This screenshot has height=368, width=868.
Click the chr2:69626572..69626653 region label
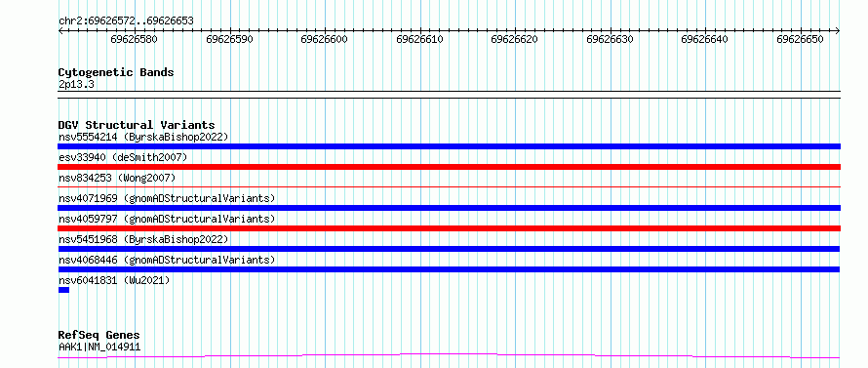pyautogui.click(x=126, y=21)
